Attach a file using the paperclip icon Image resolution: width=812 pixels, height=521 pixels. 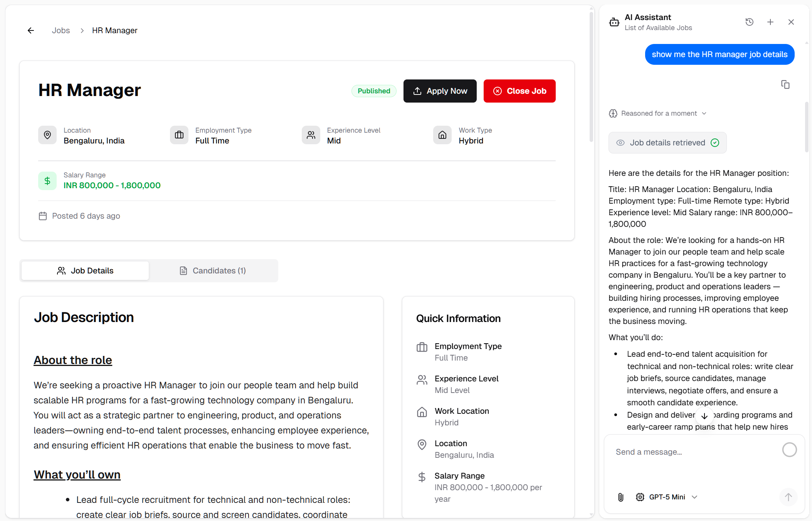(x=620, y=497)
